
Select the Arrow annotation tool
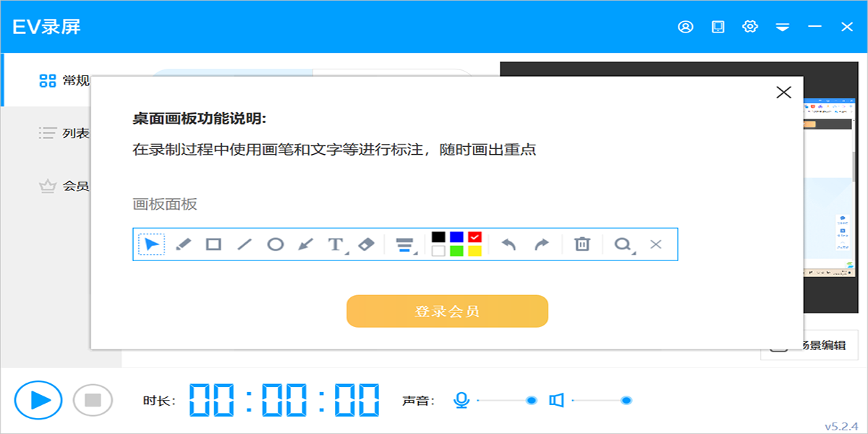click(x=306, y=244)
